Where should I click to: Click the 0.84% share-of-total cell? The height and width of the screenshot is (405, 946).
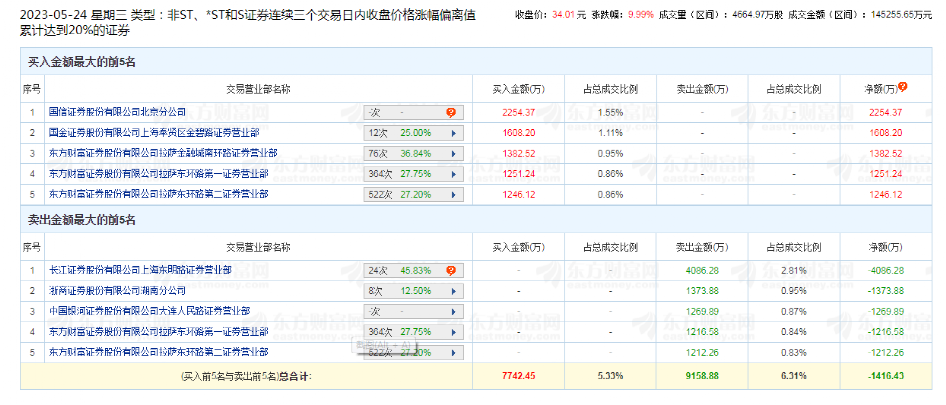[794, 332]
